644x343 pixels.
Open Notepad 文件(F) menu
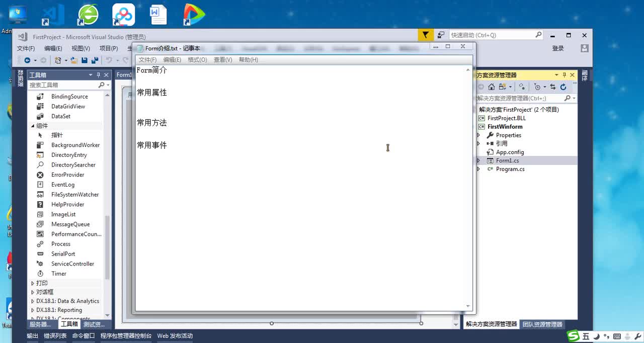tap(147, 59)
